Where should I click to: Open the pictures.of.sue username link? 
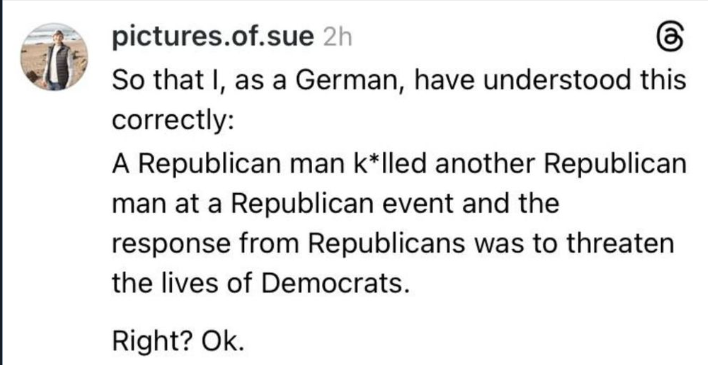213,39
